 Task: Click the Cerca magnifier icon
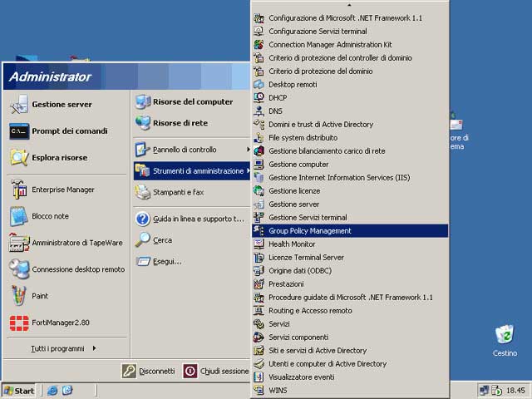143,240
